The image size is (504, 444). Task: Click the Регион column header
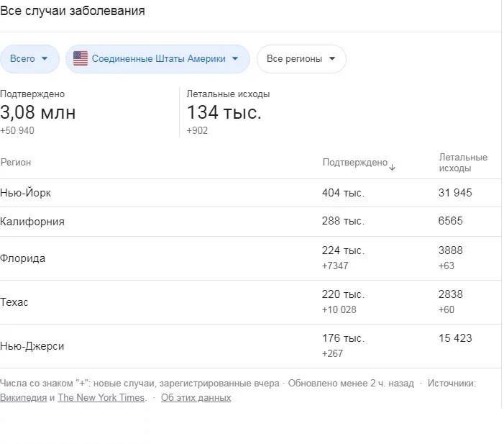coord(16,163)
